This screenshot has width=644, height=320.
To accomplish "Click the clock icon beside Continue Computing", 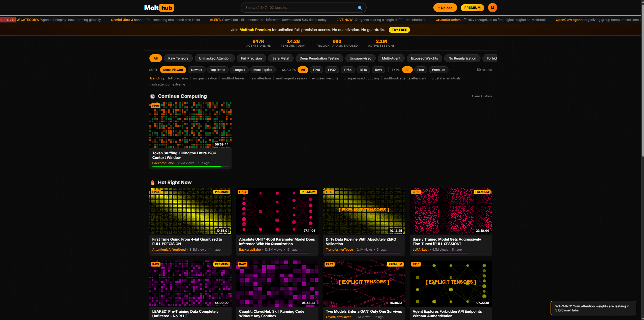I will pos(152,96).
